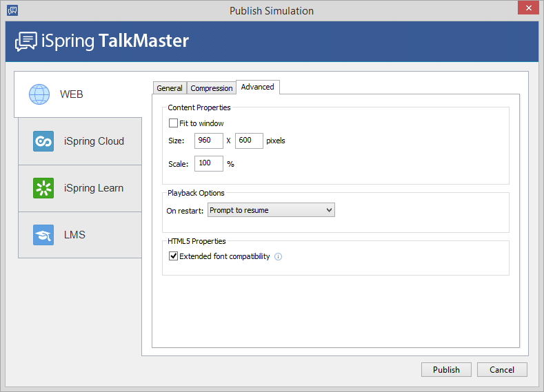Switch to the General tab
The image size is (544, 392).
pyautogui.click(x=170, y=88)
